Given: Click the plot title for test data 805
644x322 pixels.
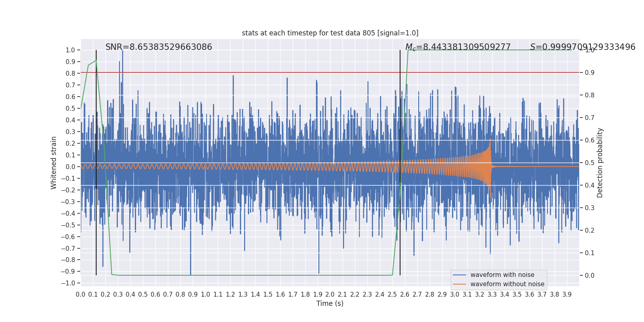Looking at the screenshot, I should (330, 33).
